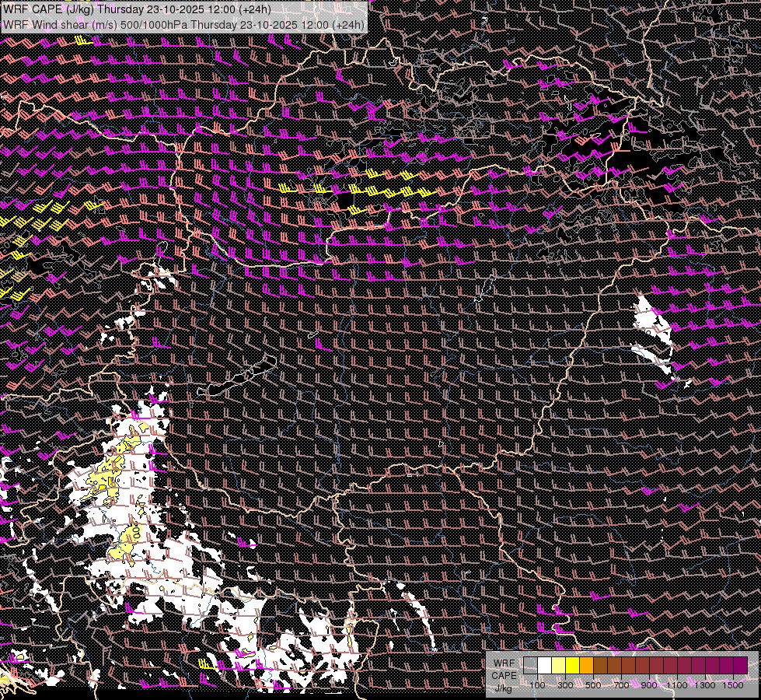Screen dimensions: 761x700
Task: Click the legend value 900
Action: tap(649, 685)
